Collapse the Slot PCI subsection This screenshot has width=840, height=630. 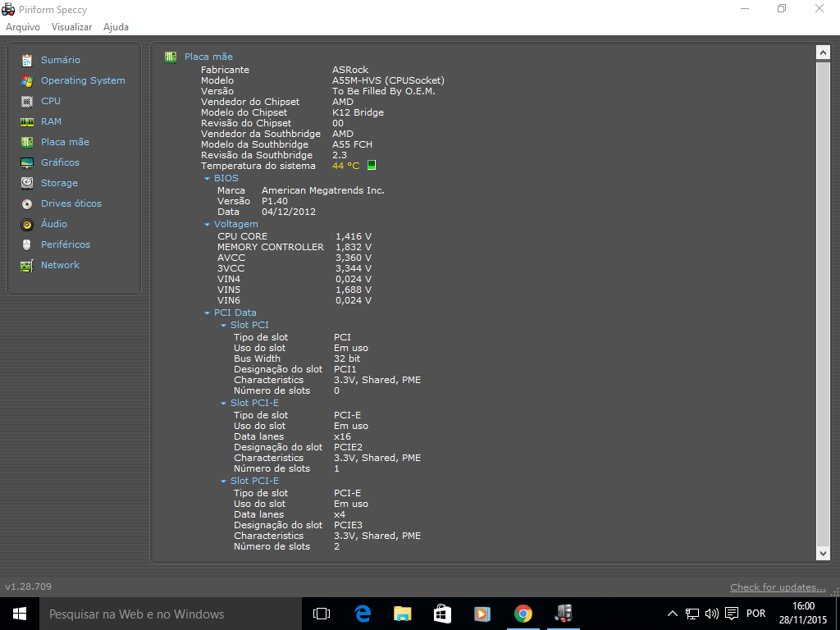pyautogui.click(x=224, y=326)
